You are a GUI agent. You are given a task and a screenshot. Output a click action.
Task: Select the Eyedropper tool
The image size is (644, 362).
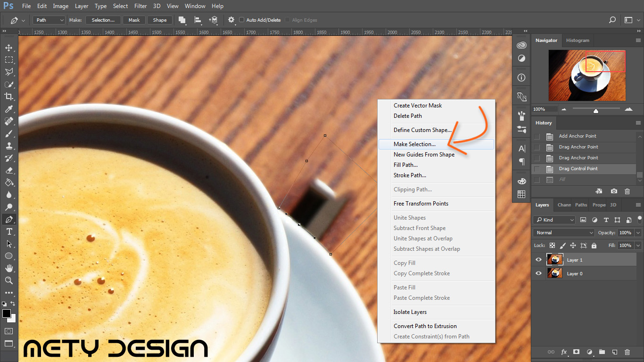(8, 109)
